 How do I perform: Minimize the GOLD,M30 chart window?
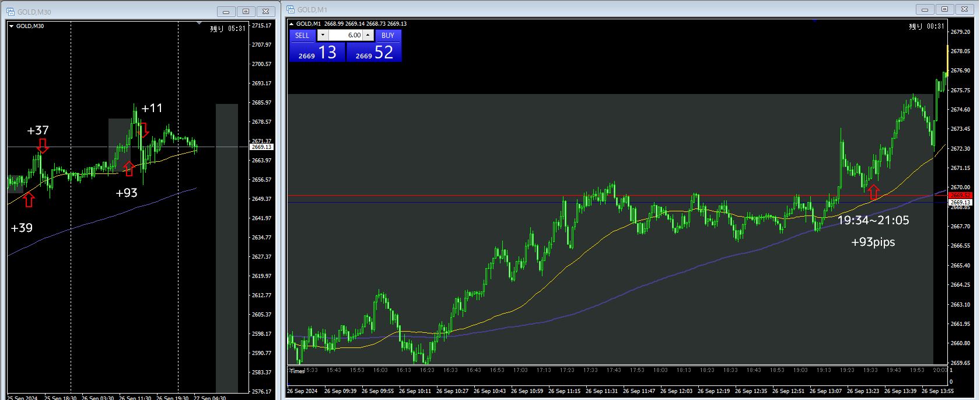226,12
